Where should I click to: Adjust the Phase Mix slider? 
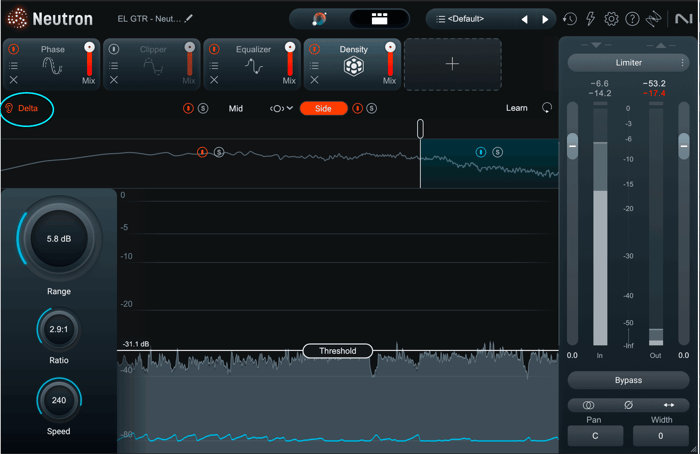click(89, 60)
